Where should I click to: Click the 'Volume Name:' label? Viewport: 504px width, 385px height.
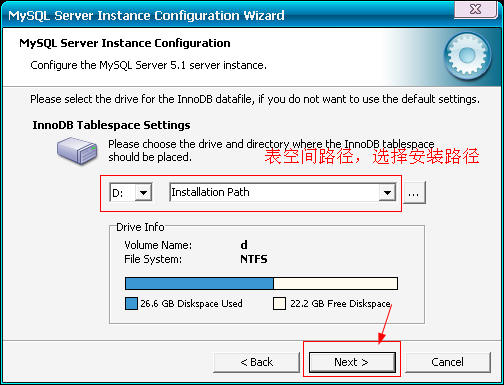pos(158,245)
